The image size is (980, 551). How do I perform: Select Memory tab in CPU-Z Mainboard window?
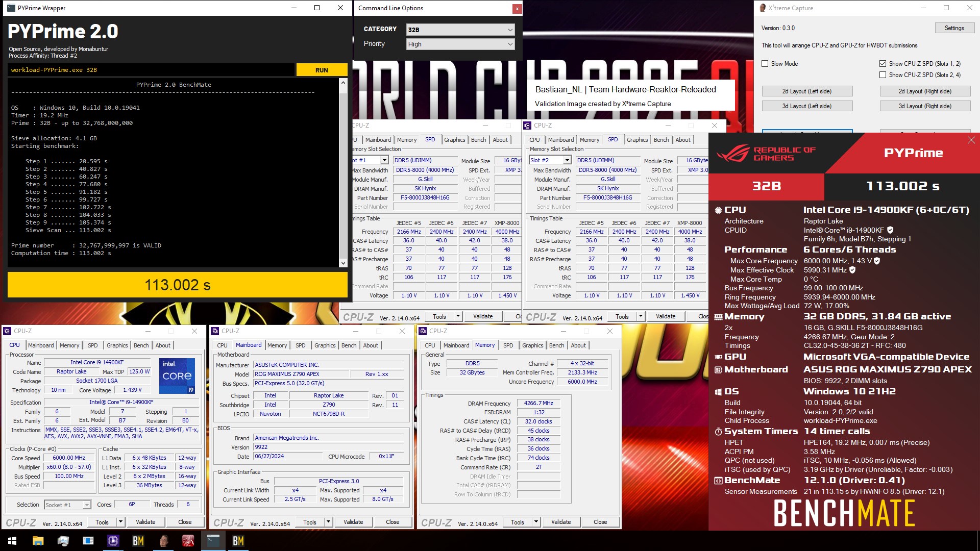pyautogui.click(x=277, y=345)
